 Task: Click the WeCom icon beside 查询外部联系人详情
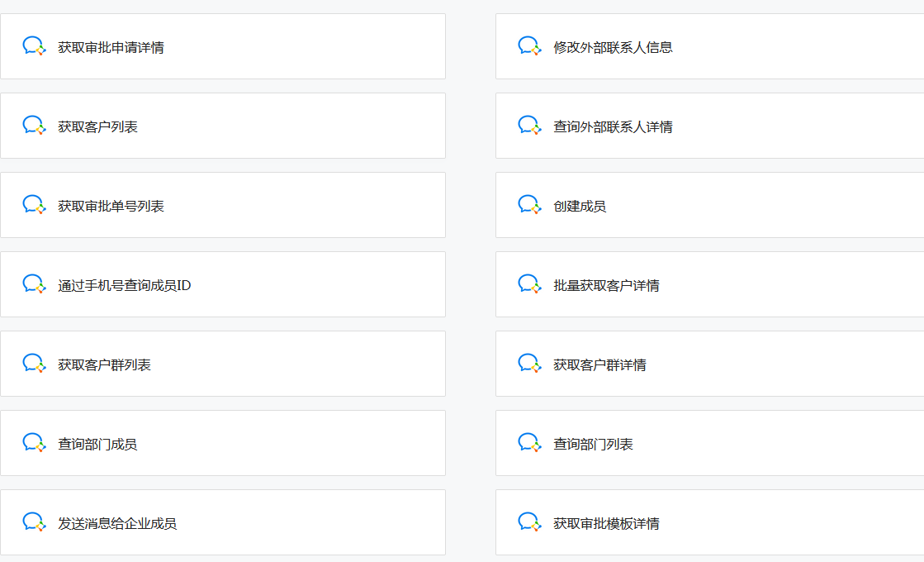530,126
